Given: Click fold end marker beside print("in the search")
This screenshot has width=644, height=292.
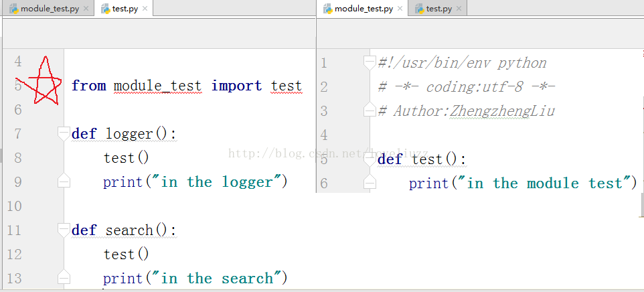Looking at the screenshot, I should pos(64,278).
